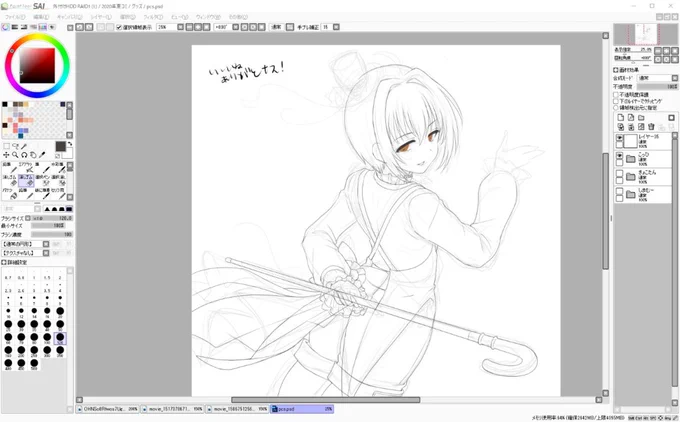Image resolution: width=680 pixels, height=422 pixels.
Task: Hide レイヤー35 using its eye toggle
Action: pos(619,138)
